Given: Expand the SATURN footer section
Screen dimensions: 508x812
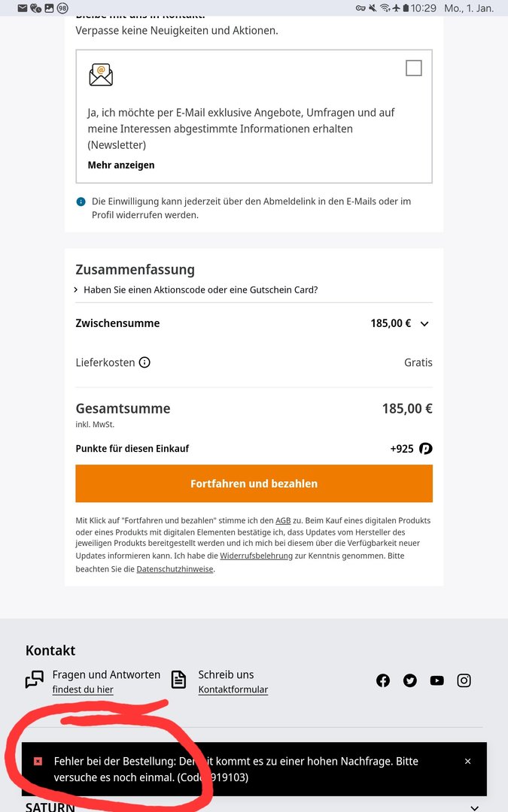Looking at the screenshot, I should pos(474,807).
